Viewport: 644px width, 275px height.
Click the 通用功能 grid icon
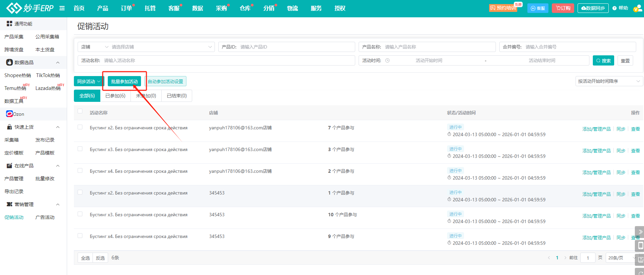click(x=9, y=23)
